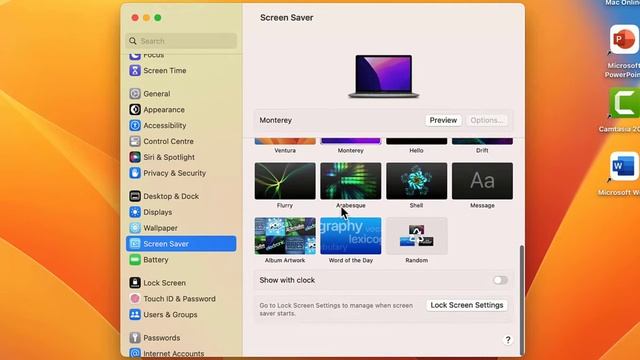Open Screen Time settings icon
This screenshot has width=640, height=360.
135,71
